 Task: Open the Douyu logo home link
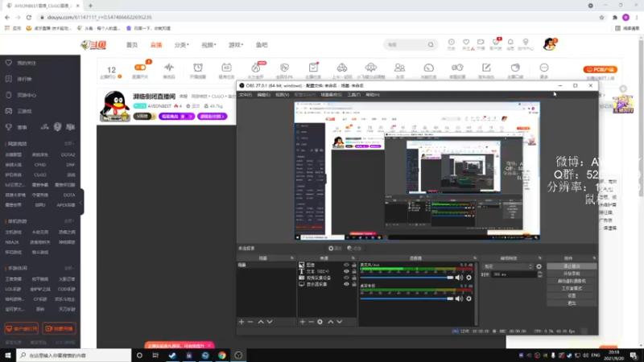93,45
